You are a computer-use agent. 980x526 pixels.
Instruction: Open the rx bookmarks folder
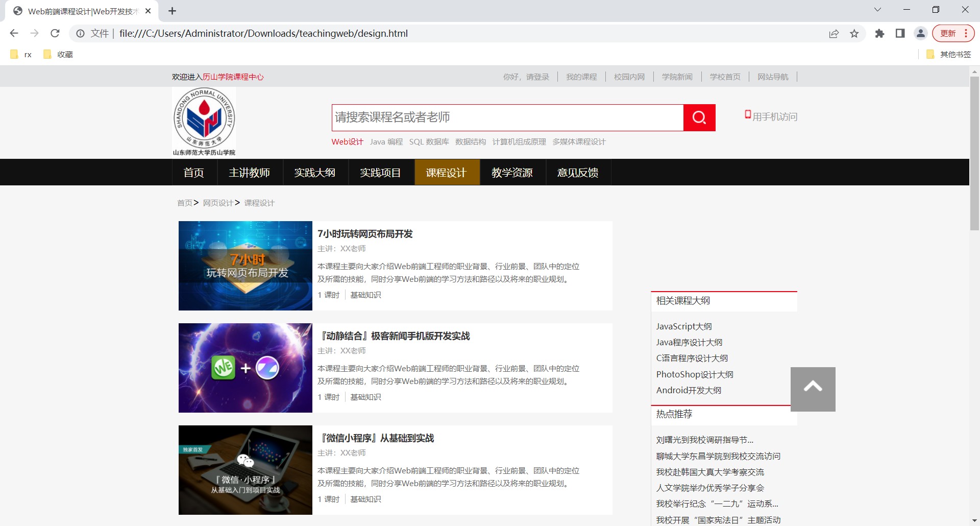click(x=21, y=54)
